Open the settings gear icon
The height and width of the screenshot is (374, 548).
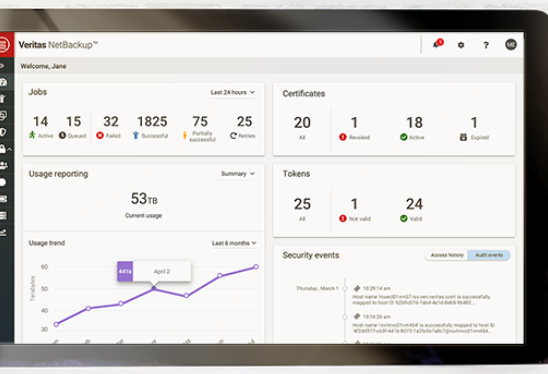pyautogui.click(x=461, y=45)
